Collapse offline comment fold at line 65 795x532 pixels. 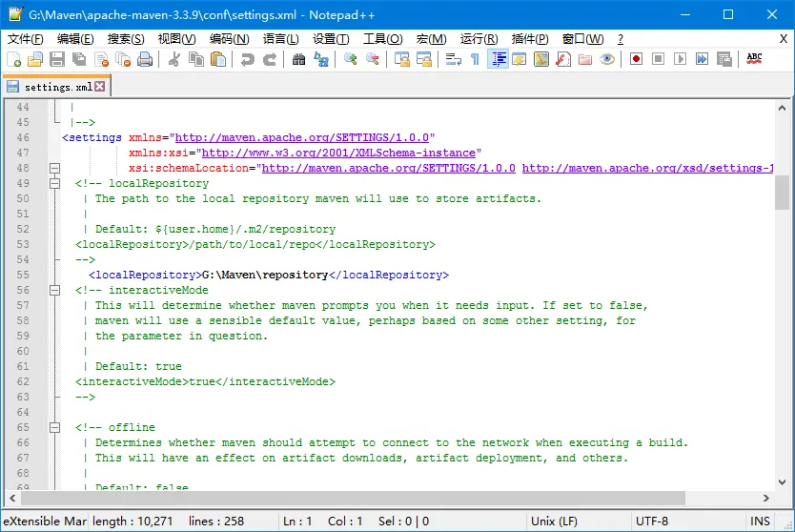point(54,427)
